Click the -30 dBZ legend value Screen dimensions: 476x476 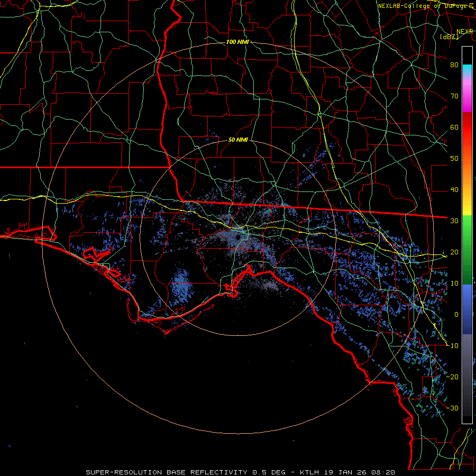pyautogui.click(x=453, y=408)
